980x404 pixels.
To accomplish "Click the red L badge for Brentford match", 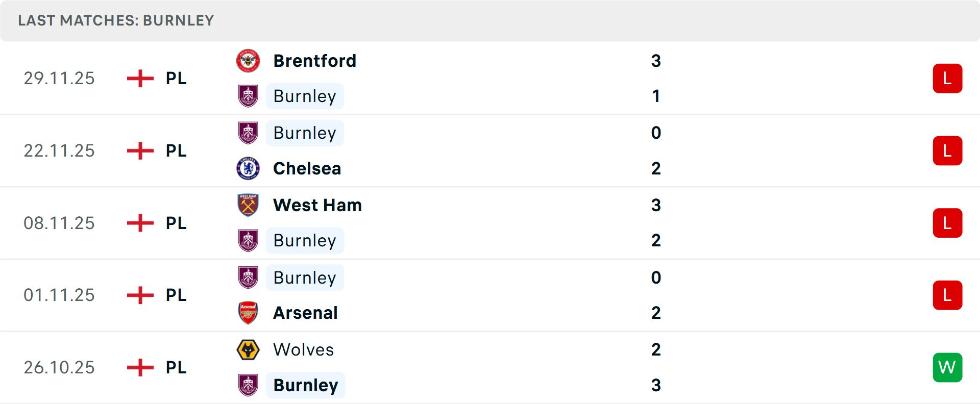I will [x=947, y=79].
